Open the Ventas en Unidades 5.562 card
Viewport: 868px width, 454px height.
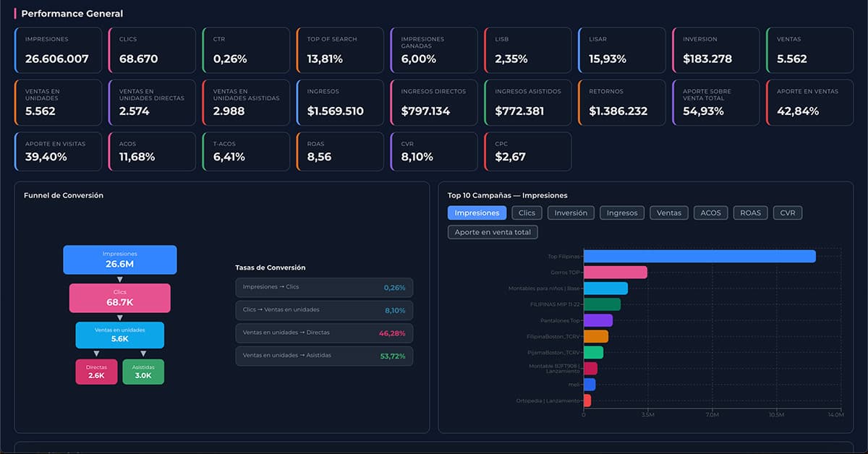pos(58,103)
